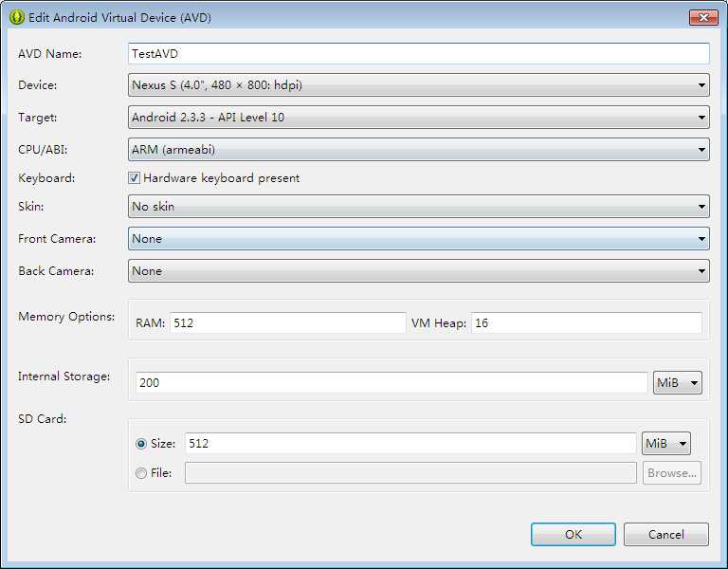
Task: Click the "Memory Options:" label
Action: (x=66, y=317)
